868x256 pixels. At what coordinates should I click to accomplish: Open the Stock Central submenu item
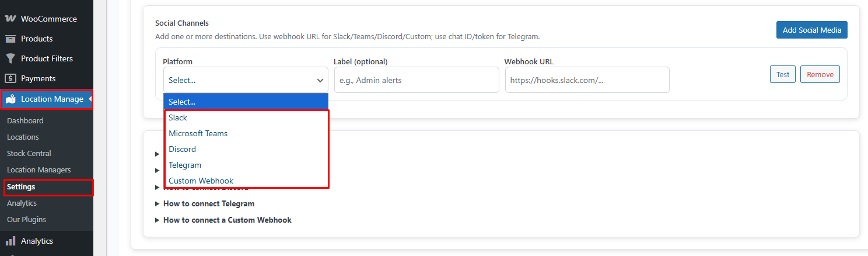29,153
